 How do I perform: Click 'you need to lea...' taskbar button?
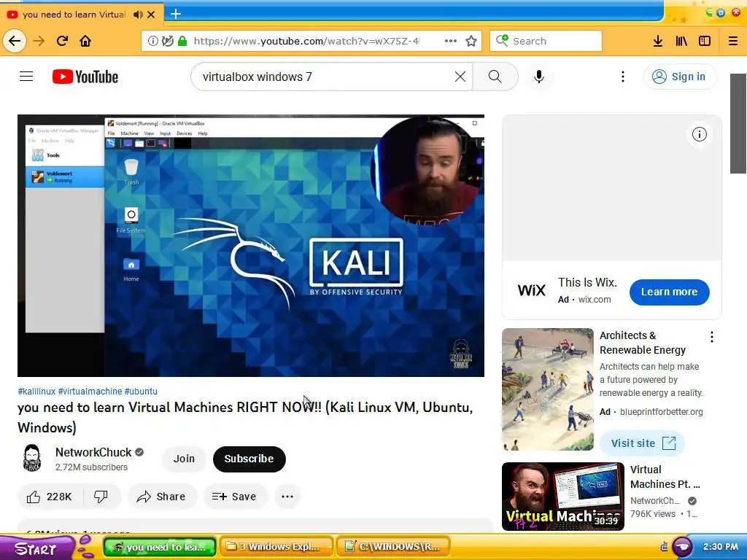pyautogui.click(x=160, y=547)
